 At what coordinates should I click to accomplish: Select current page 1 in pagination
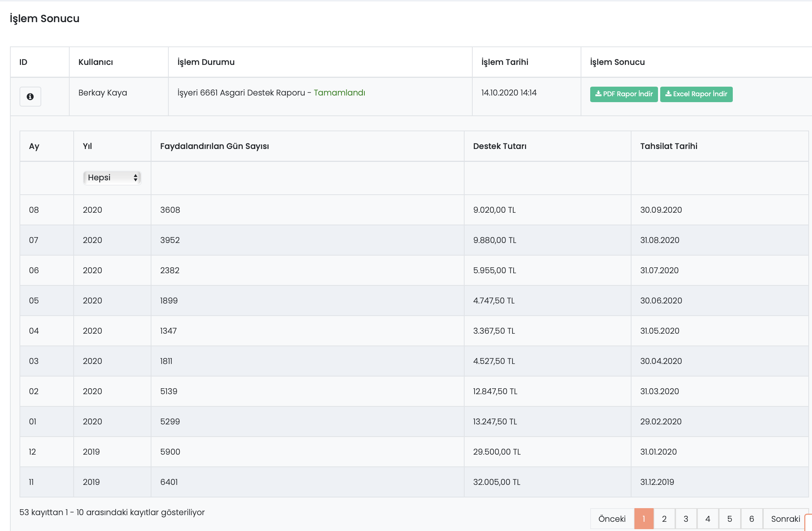point(644,519)
